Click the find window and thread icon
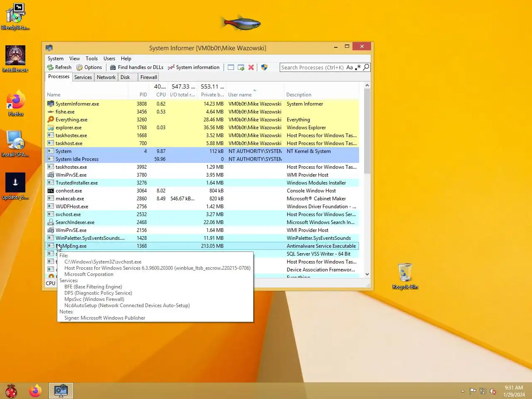The image size is (532, 399). click(241, 67)
